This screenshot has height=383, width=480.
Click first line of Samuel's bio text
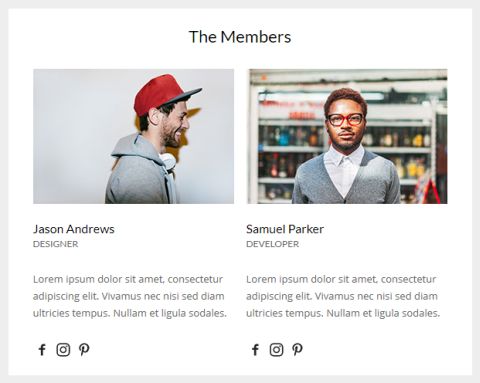click(341, 279)
